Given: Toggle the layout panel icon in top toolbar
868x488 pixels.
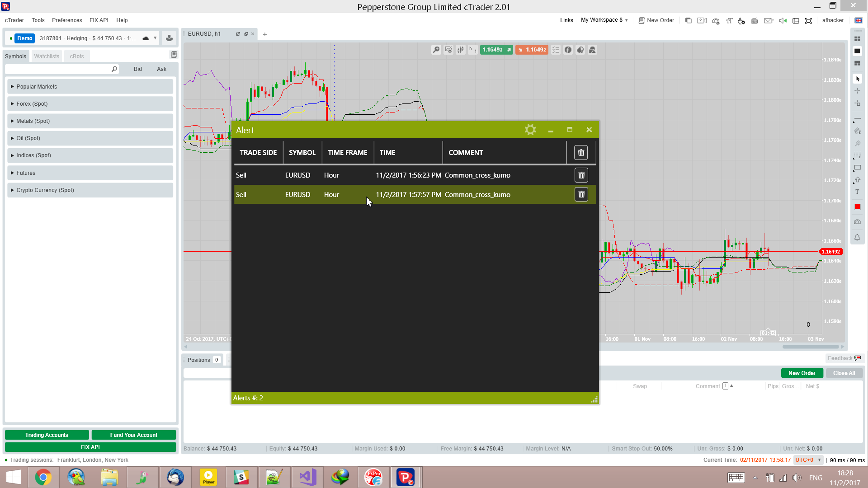Looking at the screenshot, I should 796,20.
